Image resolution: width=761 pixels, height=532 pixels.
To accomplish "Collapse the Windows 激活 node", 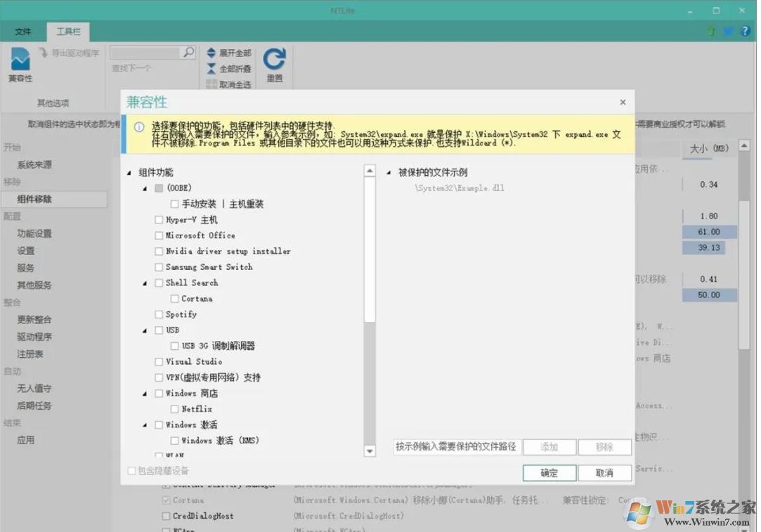I will (x=145, y=425).
